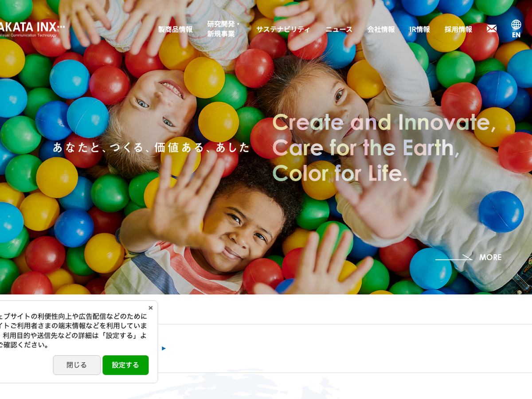
Task: Click the あなたと、つくる、価値ある、あした tagline
Action: (151, 148)
